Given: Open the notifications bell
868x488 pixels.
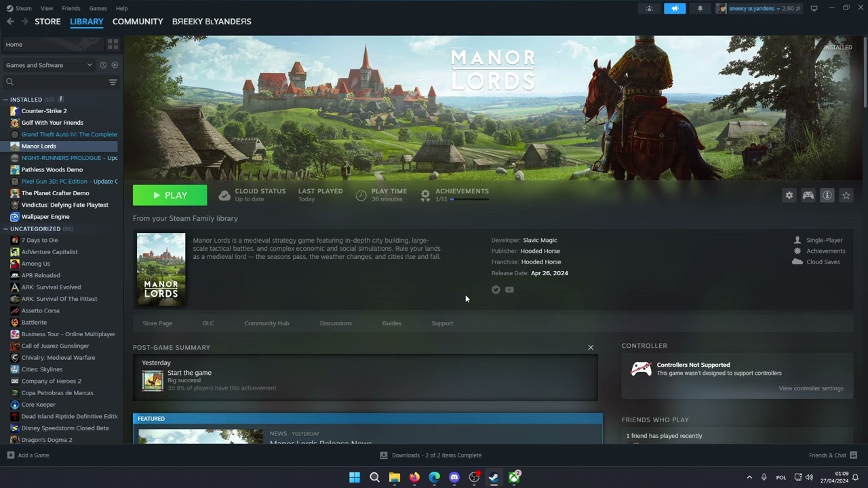Looking at the screenshot, I should pos(700,8).
